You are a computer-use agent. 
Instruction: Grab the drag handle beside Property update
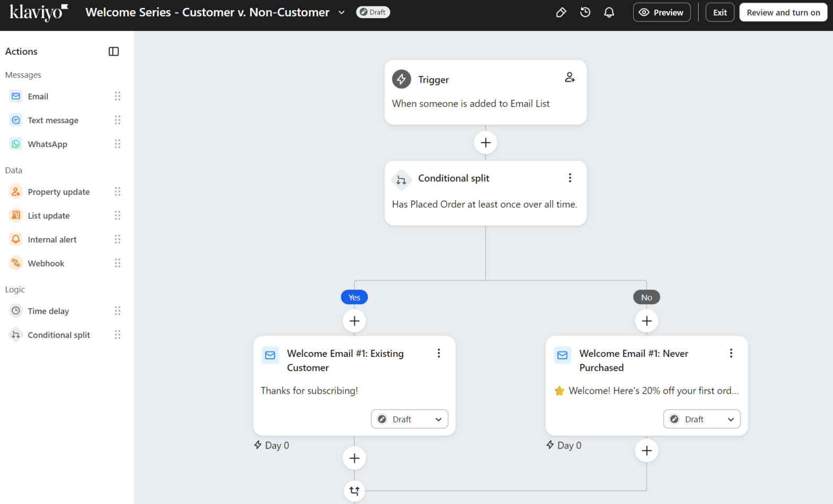tap(117, 192)
